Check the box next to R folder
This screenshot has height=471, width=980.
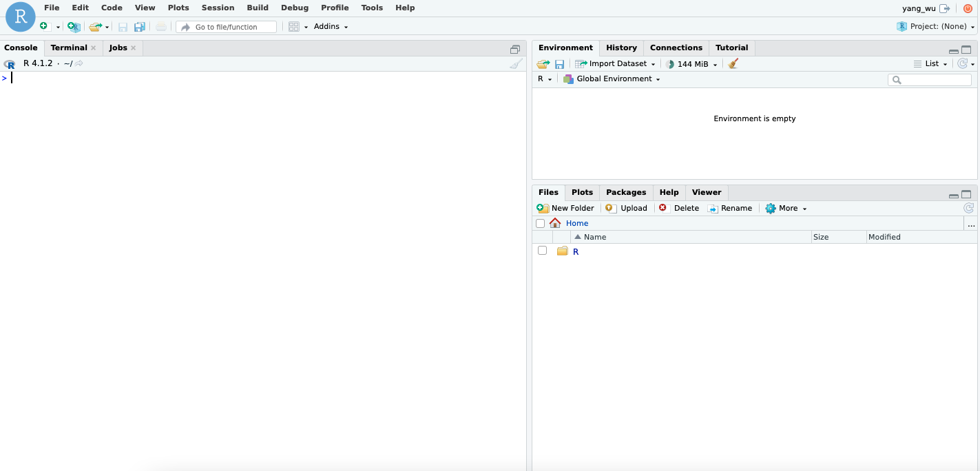tap(542, 251)
